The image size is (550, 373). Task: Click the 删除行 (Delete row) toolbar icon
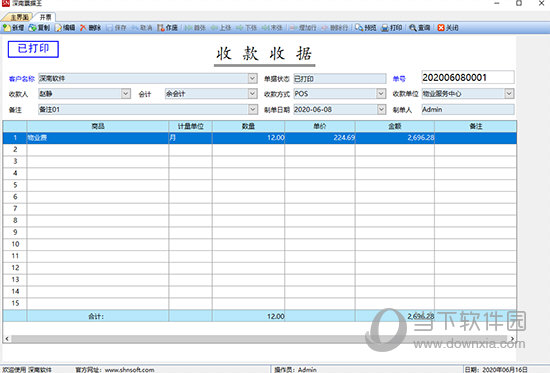tap(335, 27)
